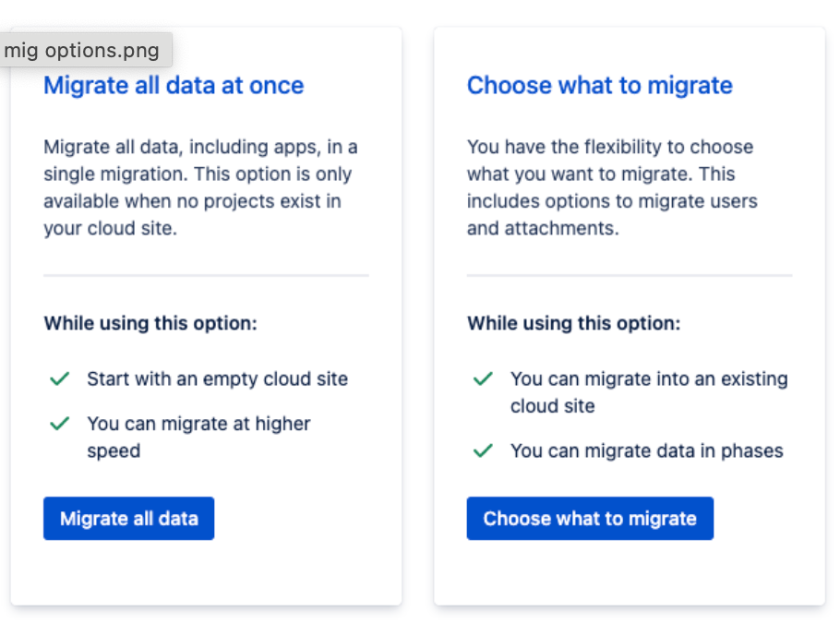
Task: Click the divider line in the right card
Action: 630,275
